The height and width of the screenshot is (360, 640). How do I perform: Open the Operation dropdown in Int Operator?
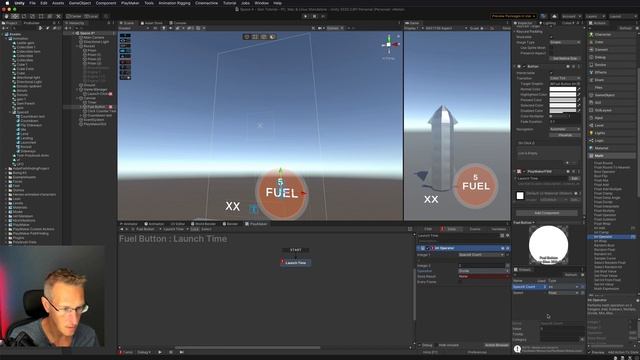(x=484, y=271)
